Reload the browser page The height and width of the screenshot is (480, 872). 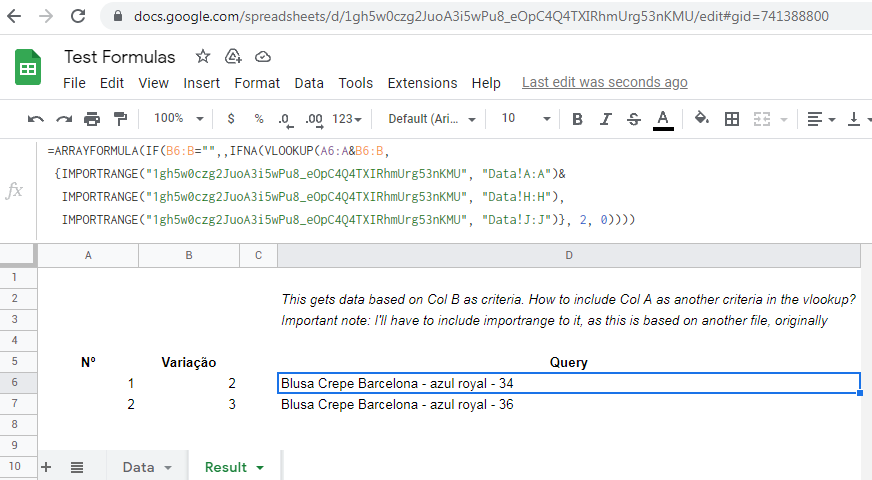point(78,16)
